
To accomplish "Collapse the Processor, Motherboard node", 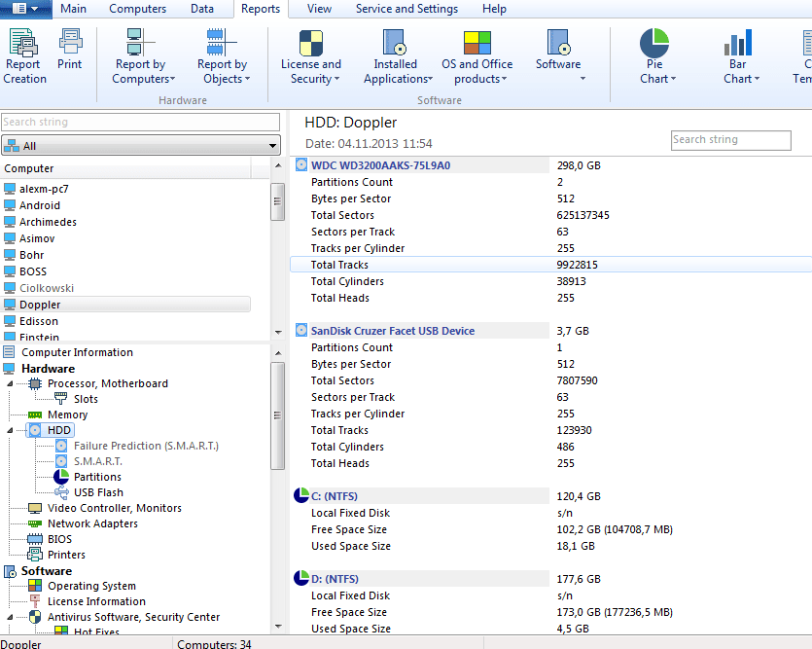I will coord(10,383).
